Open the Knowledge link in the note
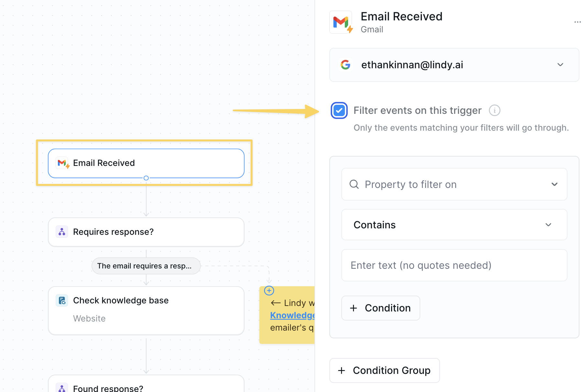The width and height of the screenshot is (583, 392). tap(292, 315)
